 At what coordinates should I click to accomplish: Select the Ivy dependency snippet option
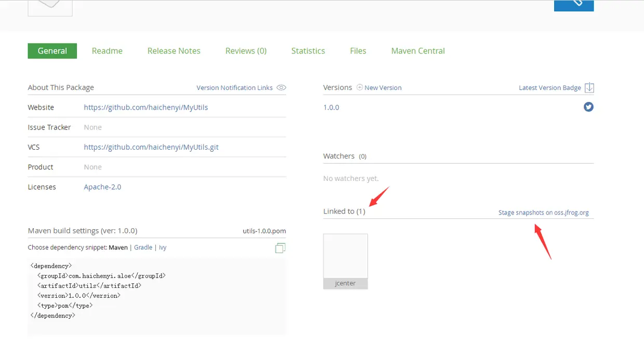[x=163, y=247]
